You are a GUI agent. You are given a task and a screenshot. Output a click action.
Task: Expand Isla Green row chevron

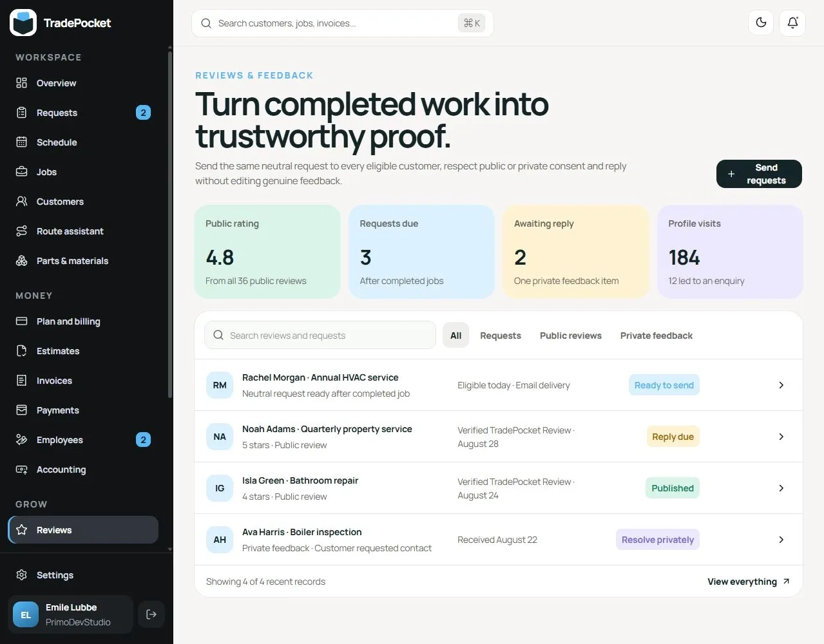pyautogui.click(x=781, y=488)
